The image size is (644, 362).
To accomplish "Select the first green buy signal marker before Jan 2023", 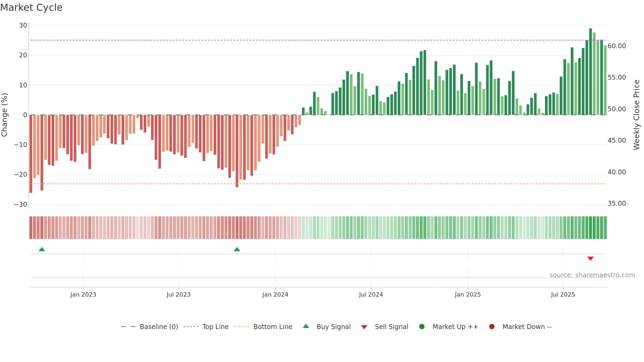I will tap(42, 249).
